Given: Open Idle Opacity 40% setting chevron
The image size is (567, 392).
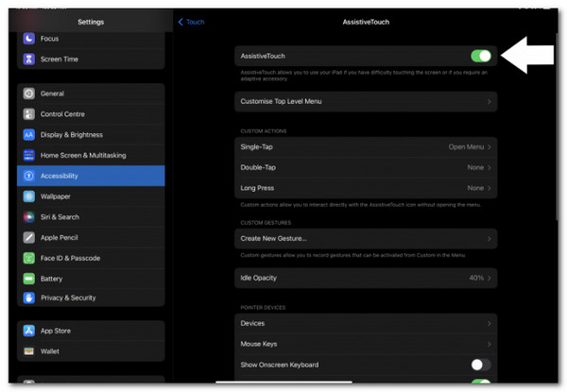Looking at the screenshot, I should pyautogui.click(x=489, y=278).
